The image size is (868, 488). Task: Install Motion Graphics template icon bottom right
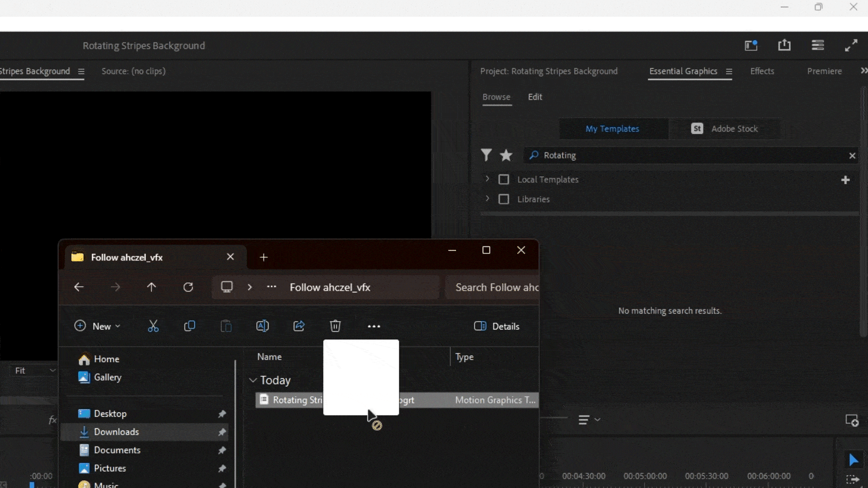(x=852, y=420)
